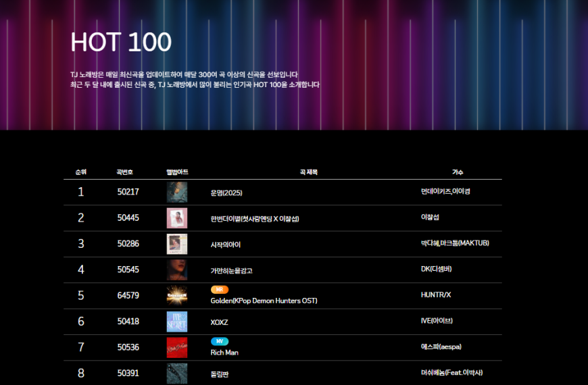Click the IVE Secret album cover
This screenshot has width=588, height=385.
click(x=177, y=322)
